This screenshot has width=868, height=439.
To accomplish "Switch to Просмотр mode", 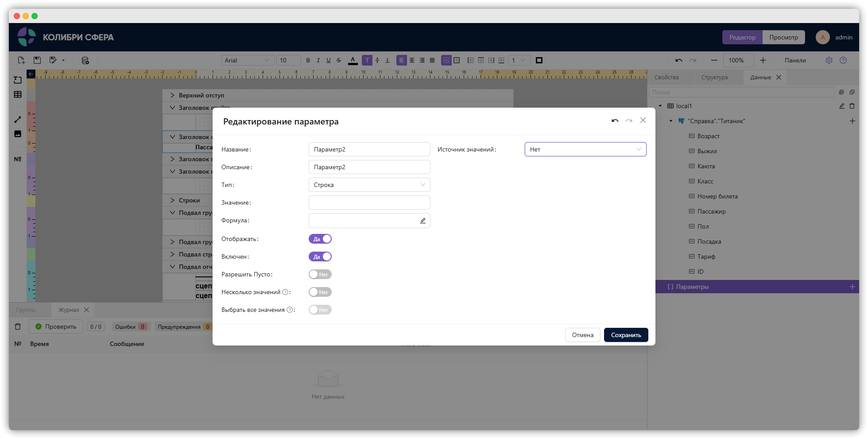I will [x=783, y=37].
